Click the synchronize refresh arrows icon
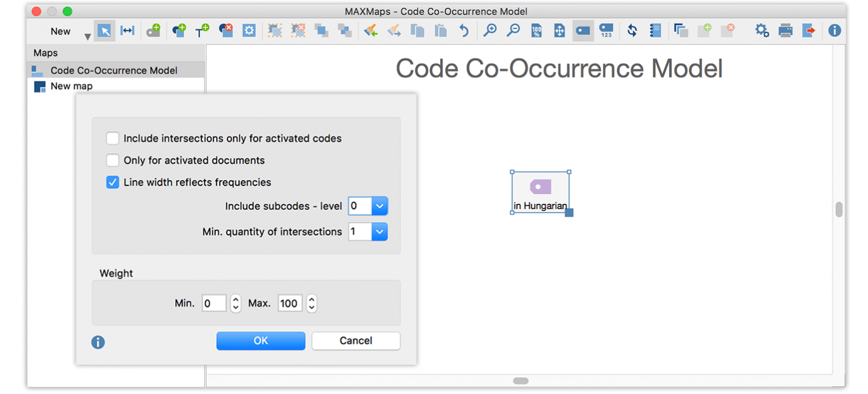 coord(632,30)
